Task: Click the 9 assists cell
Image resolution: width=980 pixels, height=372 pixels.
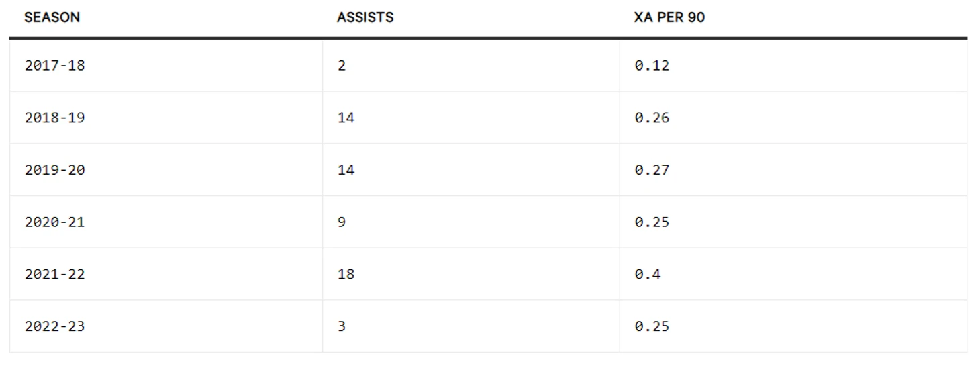Action: pyautogui.click(x=342, y=222)
